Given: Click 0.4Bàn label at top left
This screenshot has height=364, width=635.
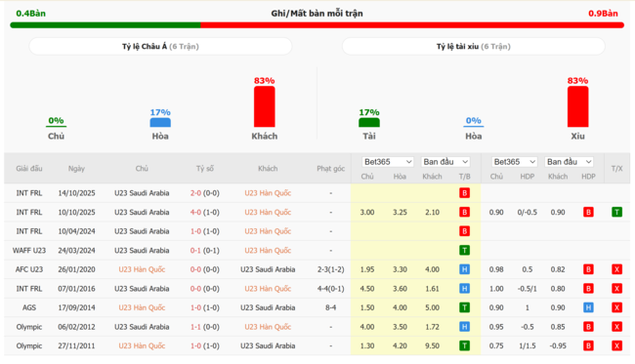Looking at the screenshot, I should click(31, 14).
